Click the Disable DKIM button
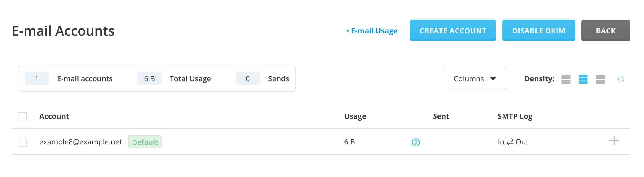 [538, 31]
